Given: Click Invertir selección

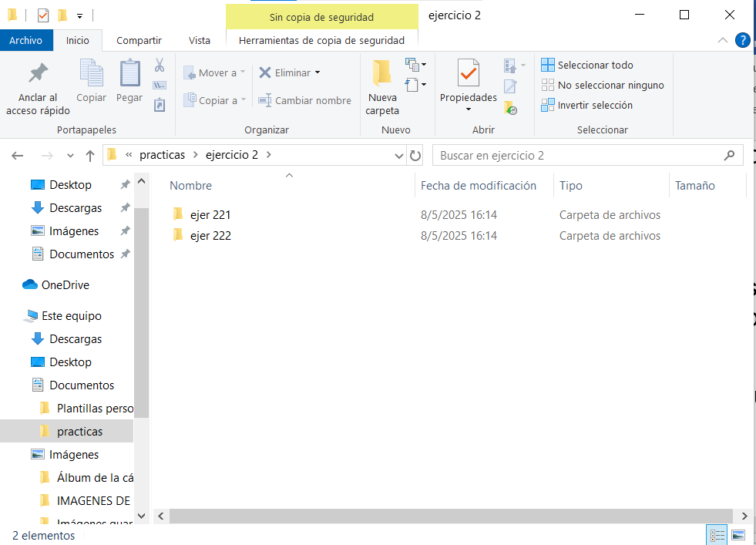Looking at the screenshot, I should tap(594, 106).
